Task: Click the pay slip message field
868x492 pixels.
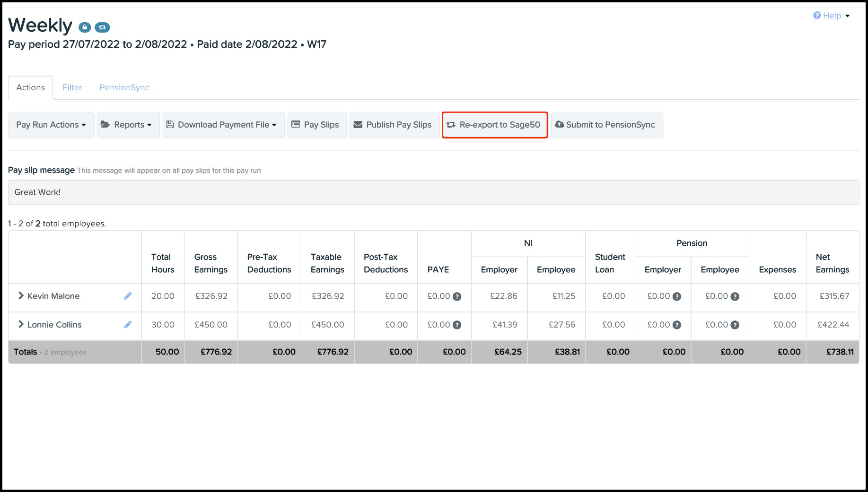Action: point(433,192)
